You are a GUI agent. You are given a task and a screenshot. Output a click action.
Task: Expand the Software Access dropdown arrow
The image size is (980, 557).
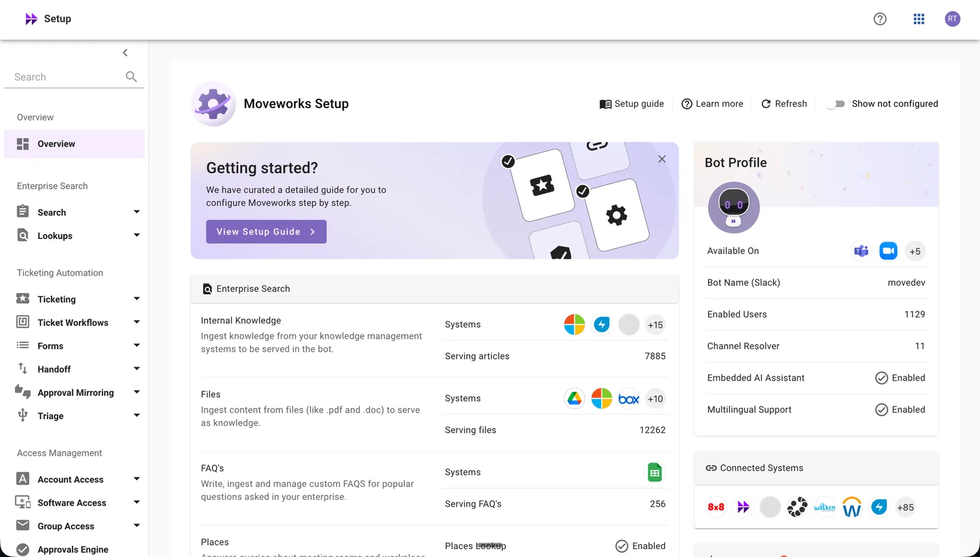pos(137,502)
